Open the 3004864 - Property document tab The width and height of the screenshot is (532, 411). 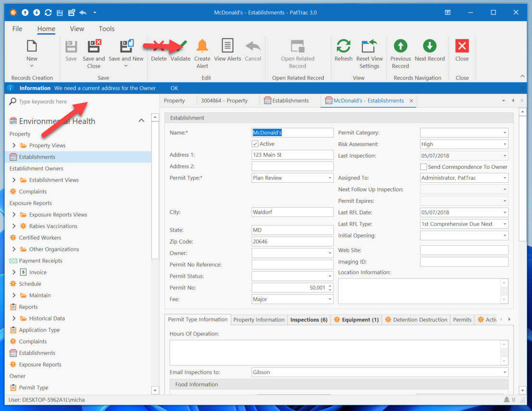click(224, 101)
